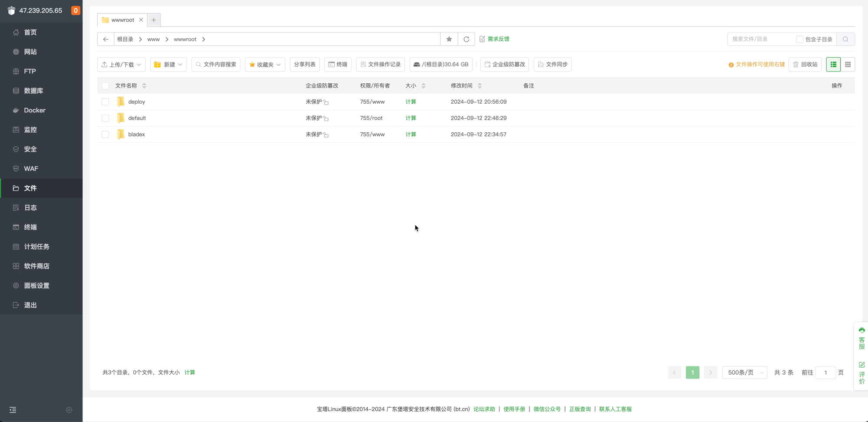
Task: Check the deploy row checkbox
Action: pos(105,102)
